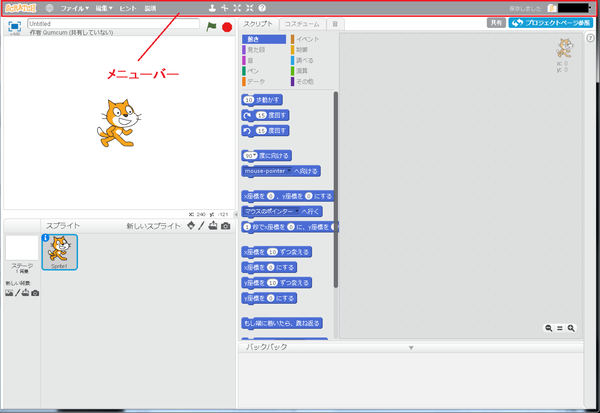Select the Shrink sprite tool
Screen dimensions: 600x413
pos(249,8)
